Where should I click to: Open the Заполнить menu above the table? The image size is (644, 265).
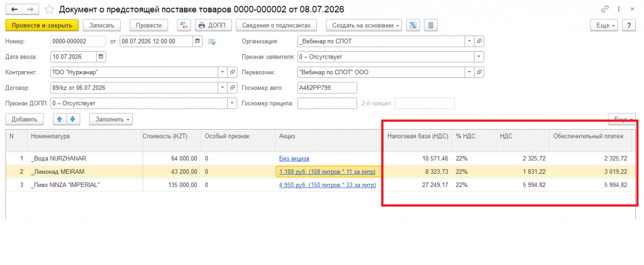[111, 119]
